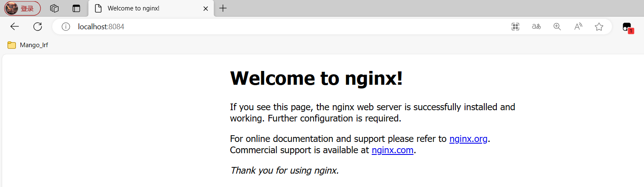Add page to favorites star icon

tap(599, 27)
